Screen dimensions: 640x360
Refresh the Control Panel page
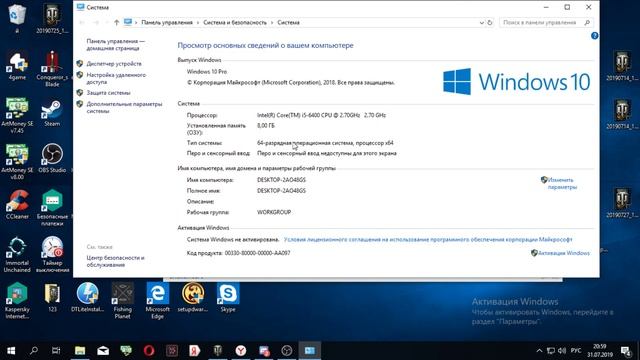click(x=490, y=22)
